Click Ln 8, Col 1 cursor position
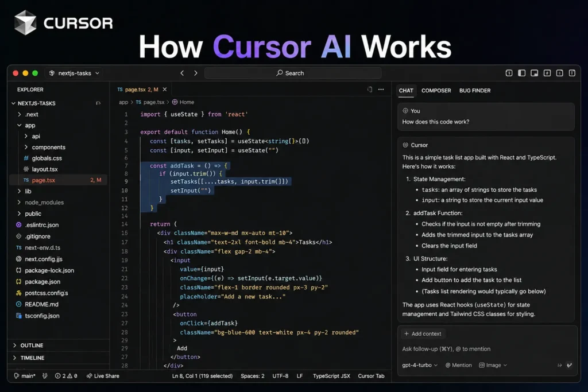This screenshot has width=588, height=392. (202, 376)
